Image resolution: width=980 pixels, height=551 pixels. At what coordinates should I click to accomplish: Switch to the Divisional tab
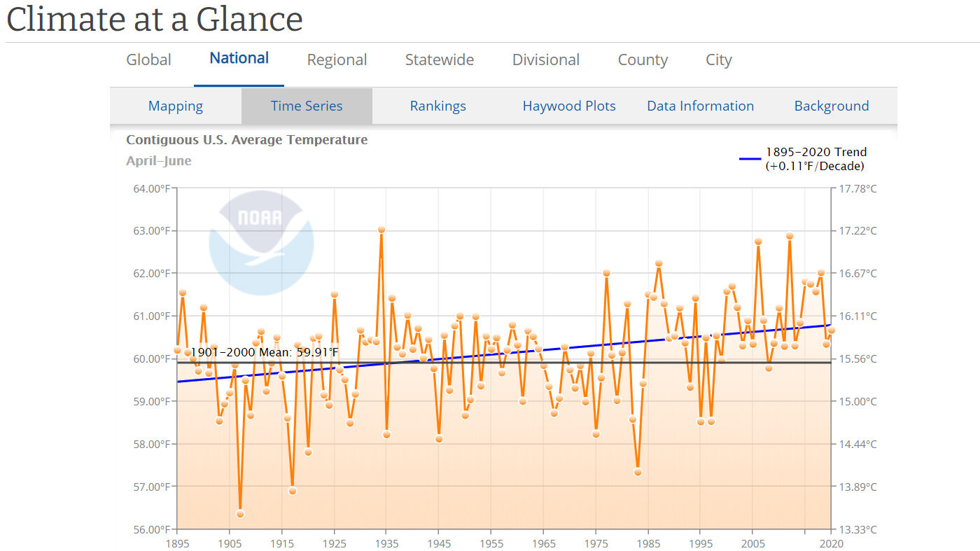(545, 60)
